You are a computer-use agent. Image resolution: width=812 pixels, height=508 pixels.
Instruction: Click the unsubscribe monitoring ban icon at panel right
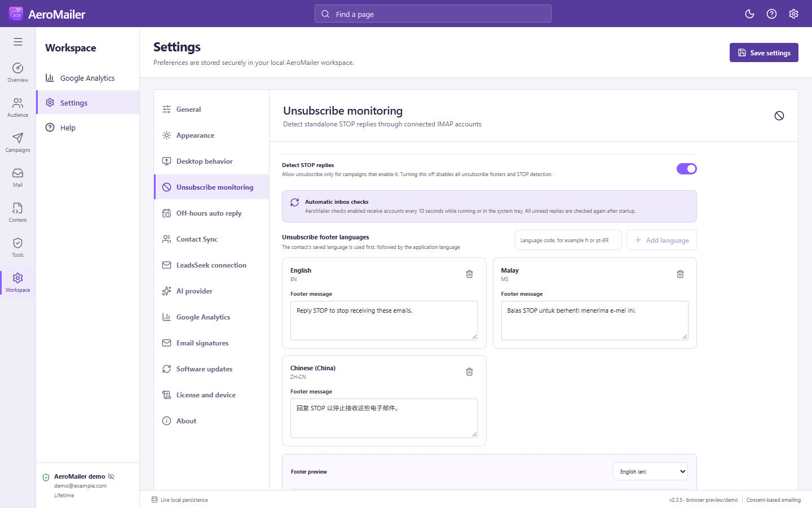(x=779, y=116)
